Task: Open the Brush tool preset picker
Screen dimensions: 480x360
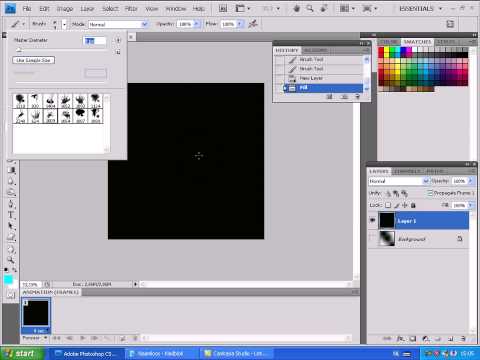Action: click(x=17, y=24)
